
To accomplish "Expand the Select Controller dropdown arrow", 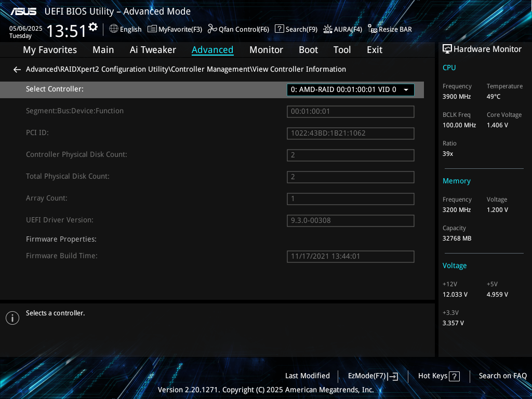I will (406, 90).
